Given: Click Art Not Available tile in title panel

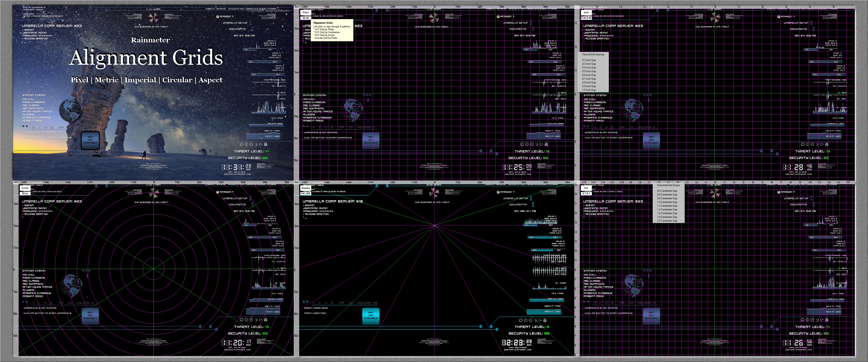Looking at the screenshot, I should click(x=90, y=140).
